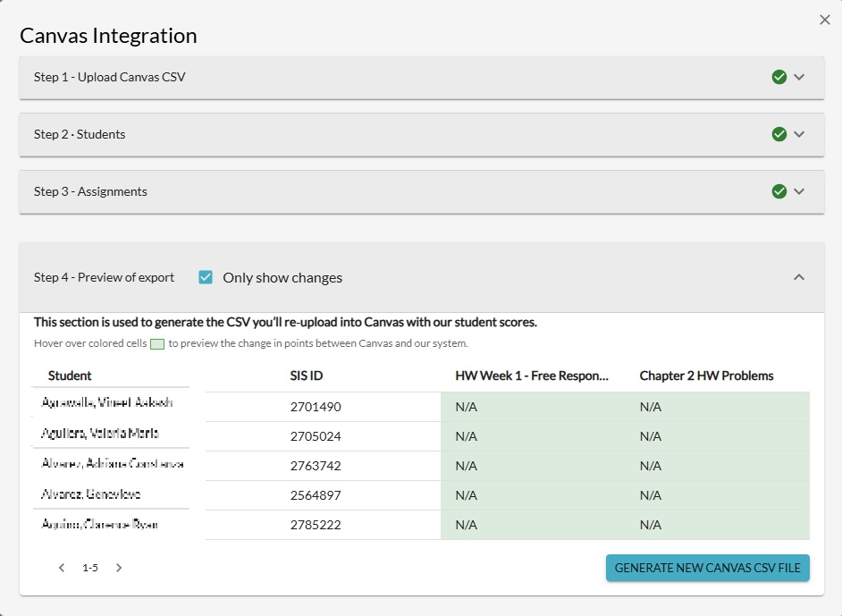Click HW Week 1 cell for 2785222
The image size is (842, 616).
[x=533, y=525]
